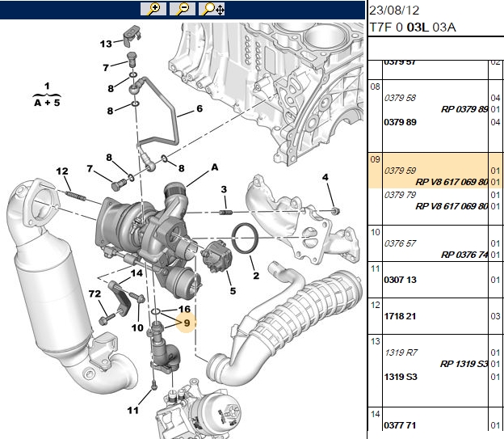This screenshot has width=504, height=439.
Task: Select callout number 6 on the oil pipe
Action: click(199, 108)
